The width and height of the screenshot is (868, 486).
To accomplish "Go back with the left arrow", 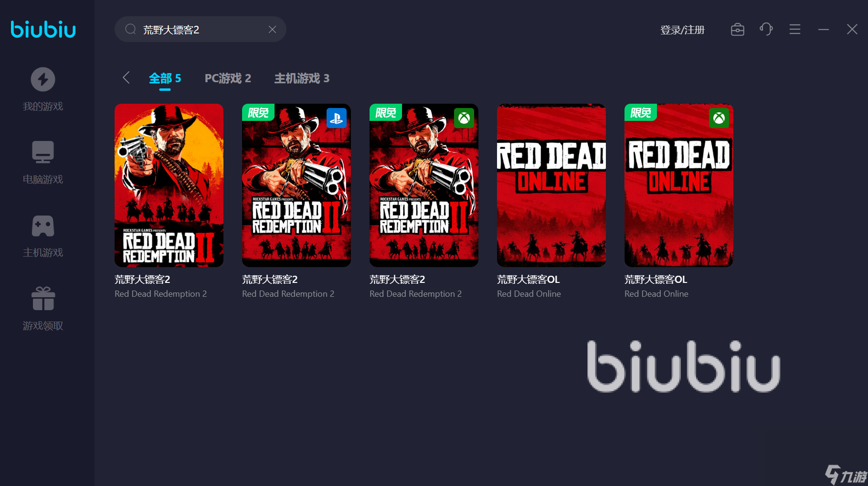I will [126, 77].
